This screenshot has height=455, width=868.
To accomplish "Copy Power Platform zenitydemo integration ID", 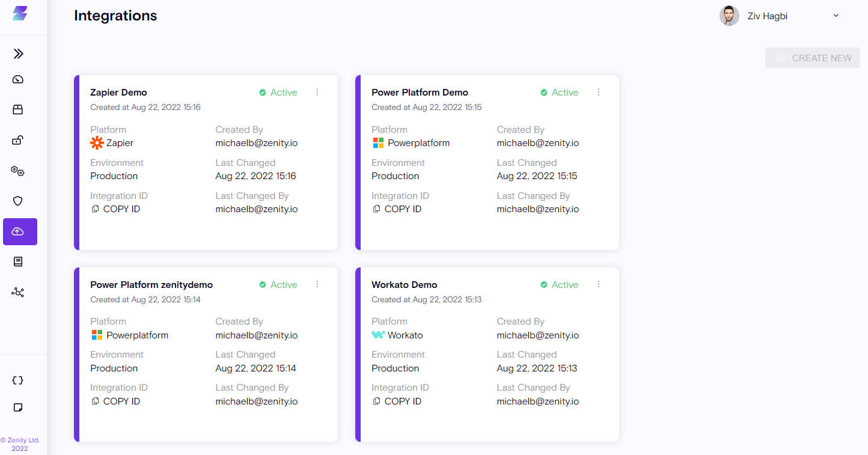I will click(x=115, y=402).
